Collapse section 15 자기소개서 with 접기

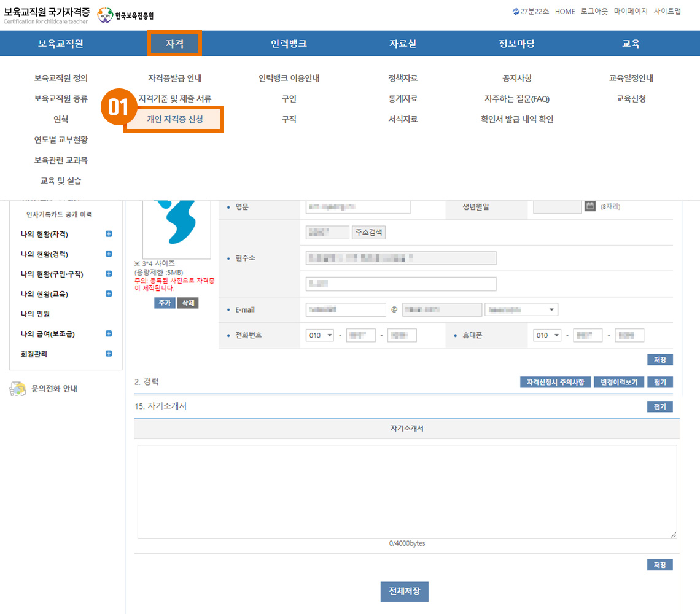659,406
